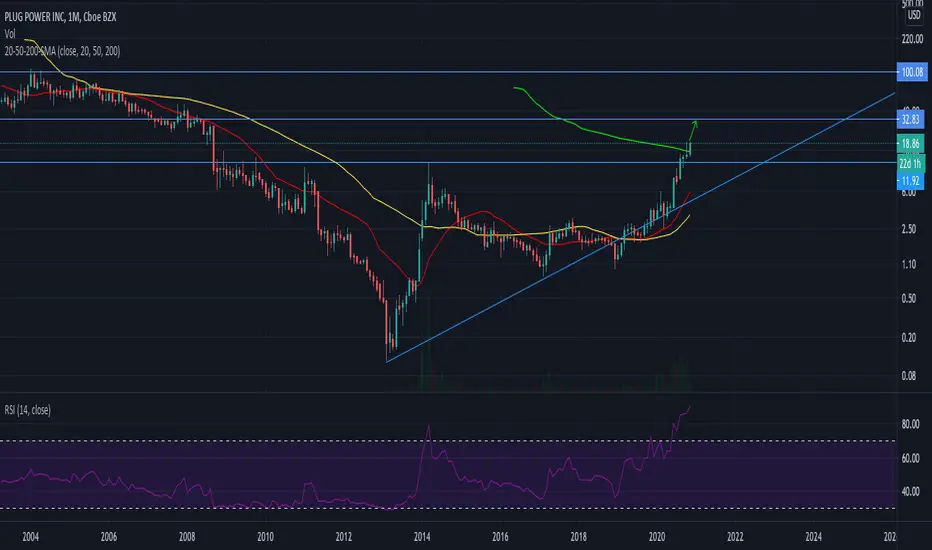Viewport: 932px width, 550px height.
Task: Click the 2008 time axis label
Action: [x=187, y=537]
